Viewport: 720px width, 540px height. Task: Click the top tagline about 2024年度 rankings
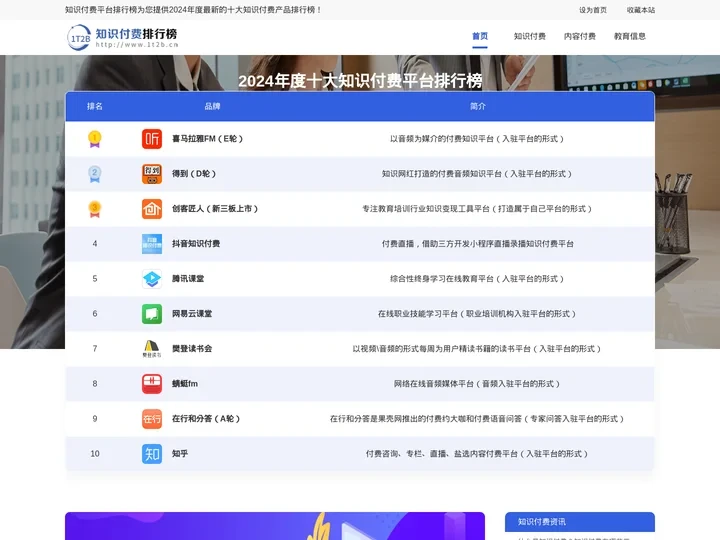pyautogui.click(x=193, y=10)
